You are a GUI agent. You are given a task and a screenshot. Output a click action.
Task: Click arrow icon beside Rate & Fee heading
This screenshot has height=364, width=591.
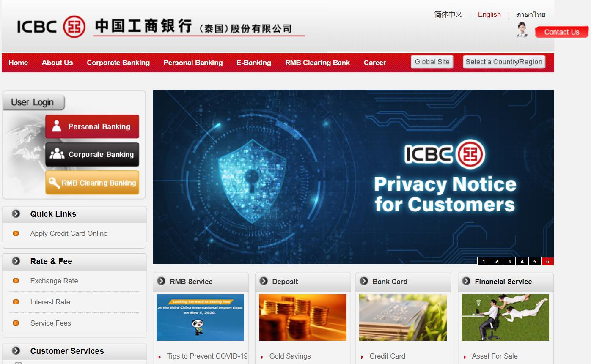(16, 261)
